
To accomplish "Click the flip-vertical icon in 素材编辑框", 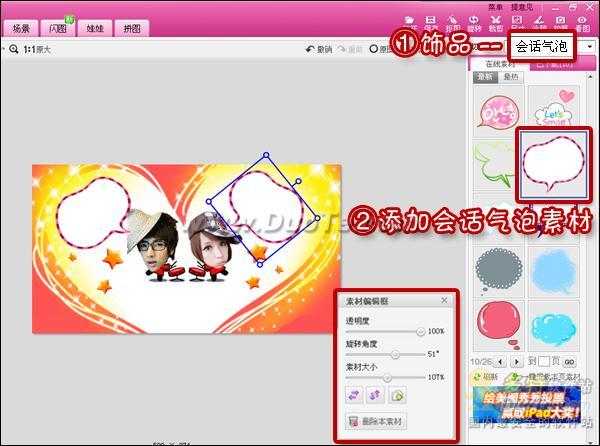I will click(375, 395).
